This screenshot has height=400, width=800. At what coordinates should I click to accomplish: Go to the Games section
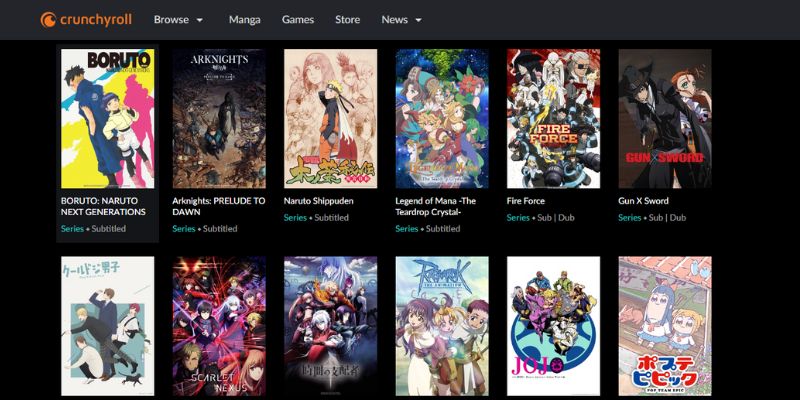point(298,20)
